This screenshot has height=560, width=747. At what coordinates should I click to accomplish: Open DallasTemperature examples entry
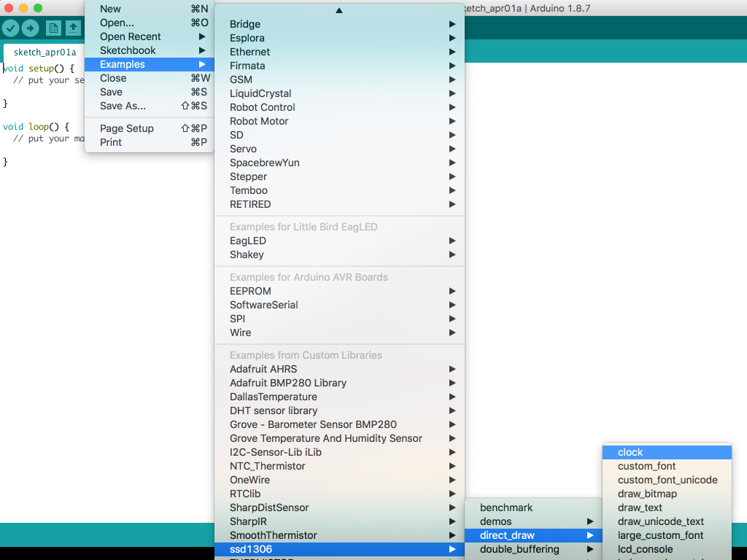(x=340, y=397)
